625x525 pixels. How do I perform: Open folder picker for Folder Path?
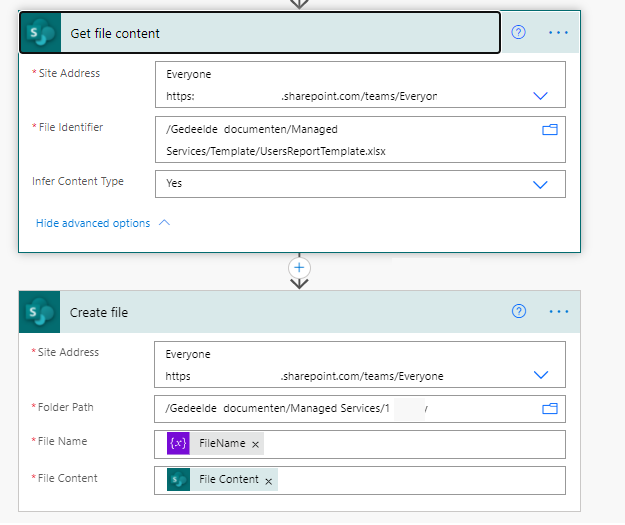[x=549, y=408]
